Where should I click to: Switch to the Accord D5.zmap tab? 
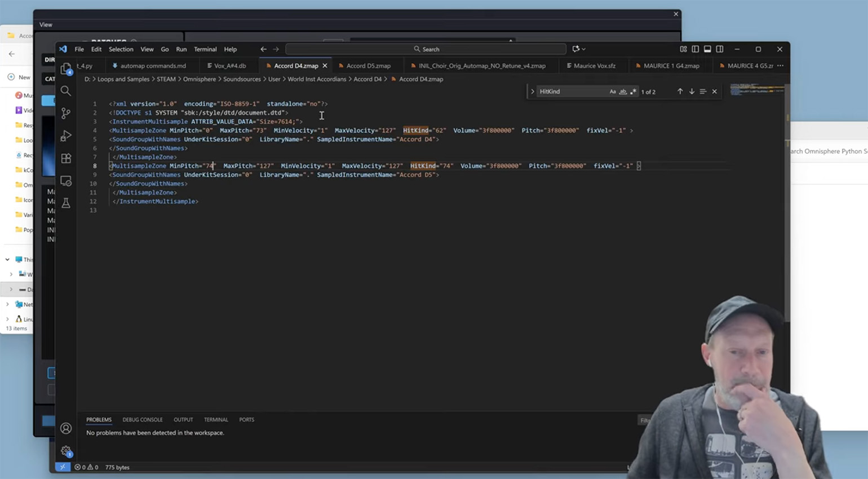click(x=368, y=66)
